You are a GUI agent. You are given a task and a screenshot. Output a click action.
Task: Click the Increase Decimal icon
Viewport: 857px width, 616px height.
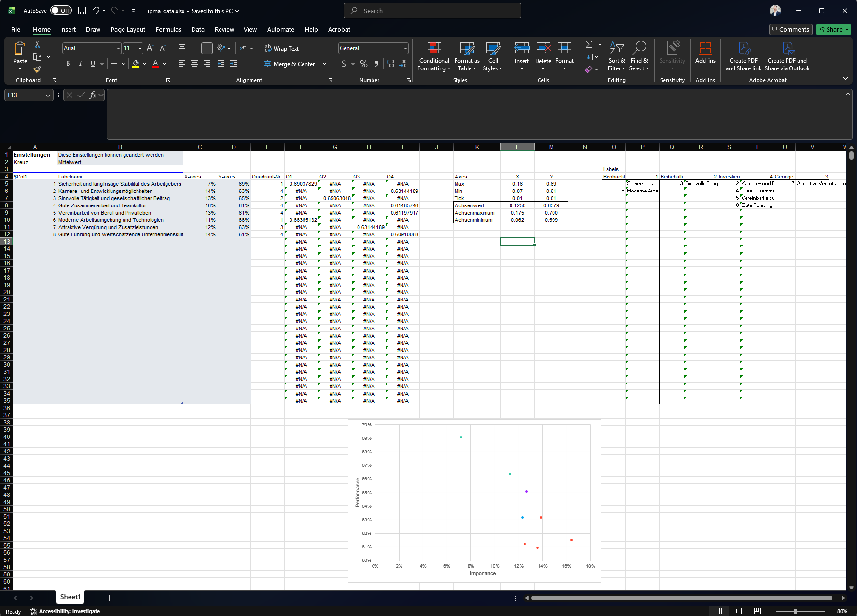[390, 63]
